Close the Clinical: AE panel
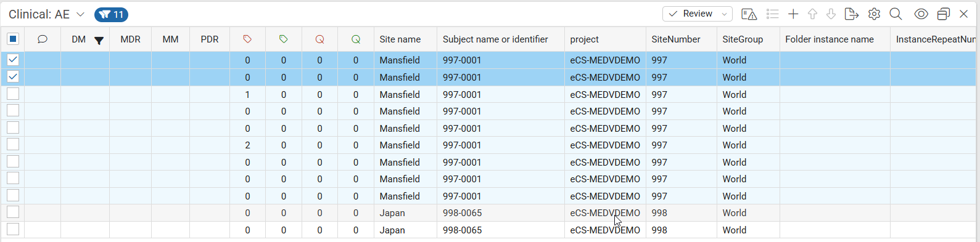This screenshot has height=242, width=980. (963, 14)
